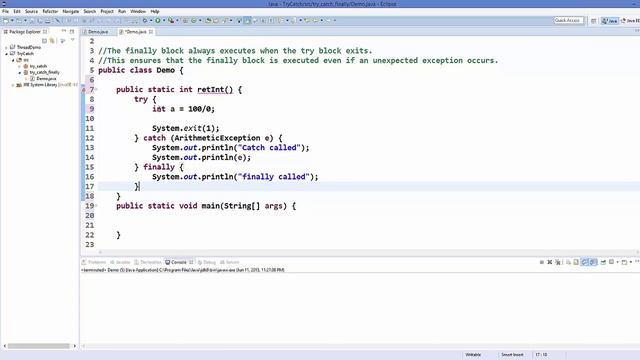Screen dimensions: 640x360
Task: Open the New file dropdown arrow
Action: [x=12, y=20]
